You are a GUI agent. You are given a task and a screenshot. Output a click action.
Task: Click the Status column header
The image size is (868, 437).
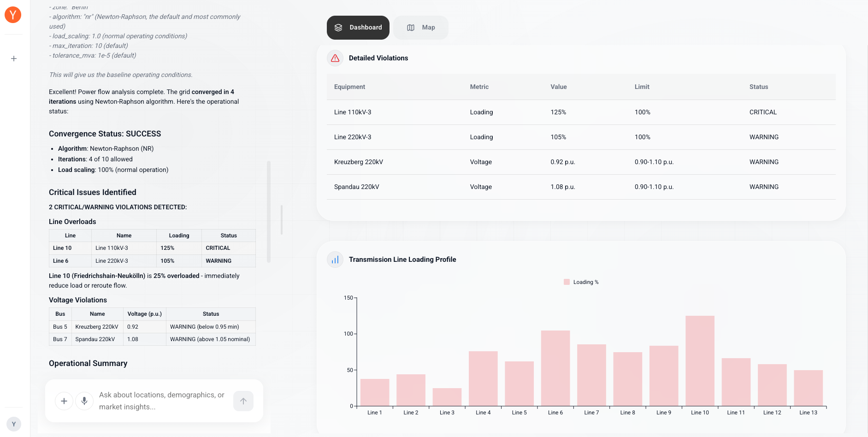point(758,87)
